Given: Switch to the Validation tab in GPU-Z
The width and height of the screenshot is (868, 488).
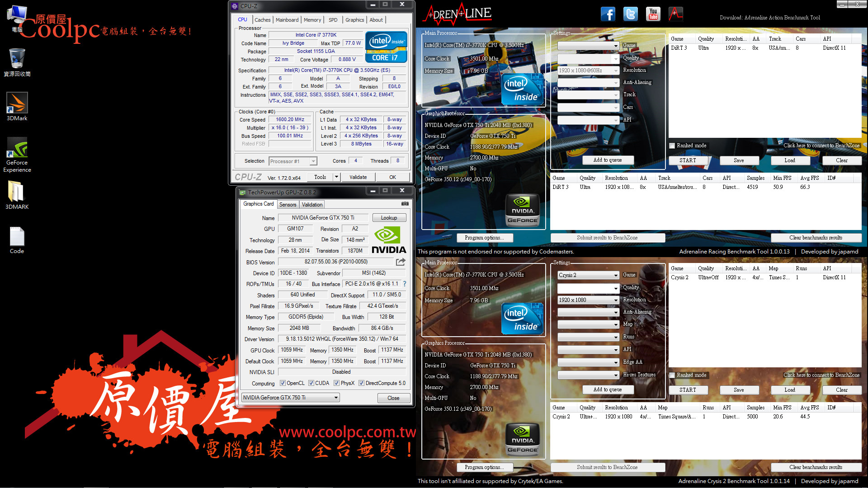Looking at the screenshot, I should click(x=312, y=205).
